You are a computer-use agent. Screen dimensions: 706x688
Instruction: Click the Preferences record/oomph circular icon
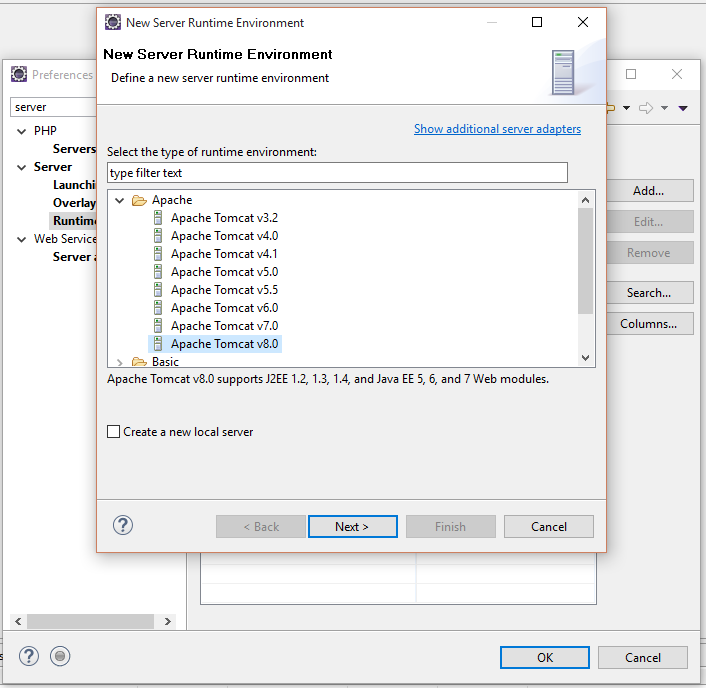click(x=60, y=656)
